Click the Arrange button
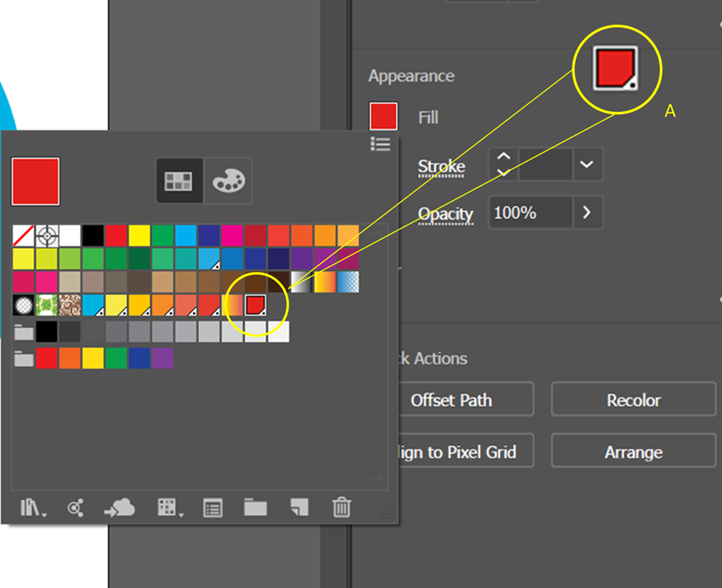722x588 pixels. click(x=633, y=452)
